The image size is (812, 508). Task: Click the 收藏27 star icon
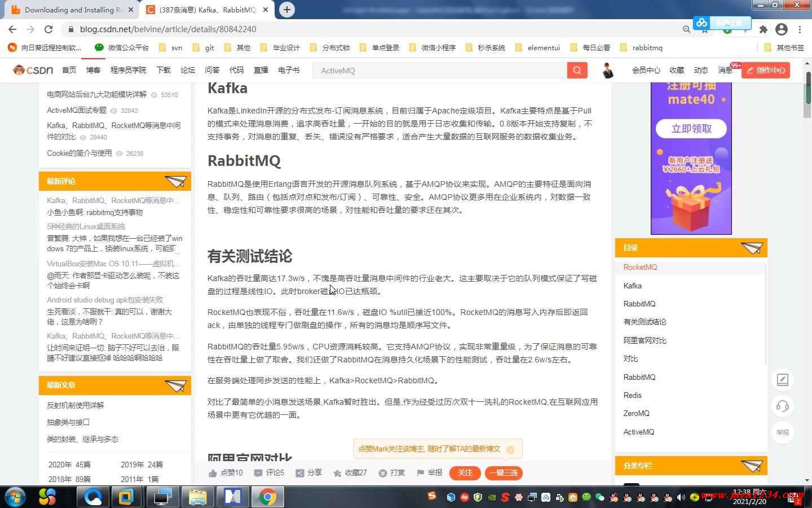click(337, 473)
